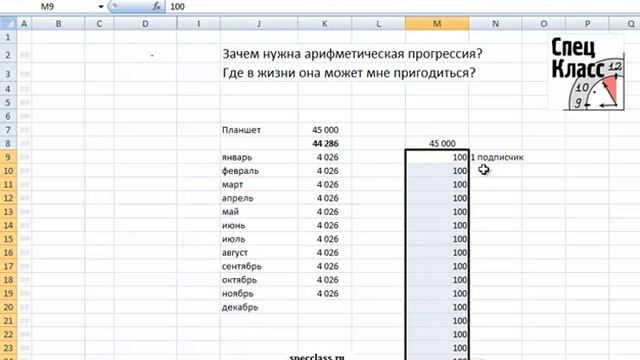This screenshot has width=640, height=360.
Task: Select row 1 header
Action: [x=8, y=38]
